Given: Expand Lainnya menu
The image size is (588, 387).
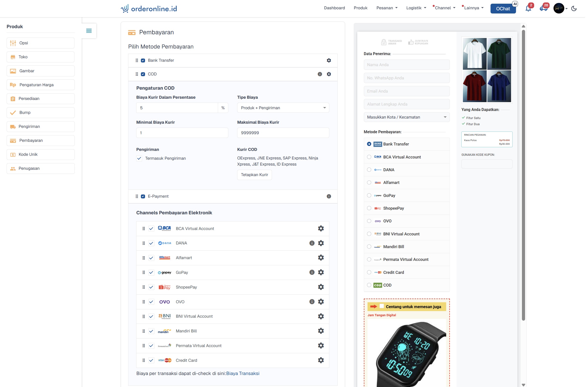Looking at the screenshot, I should tap(476, 8).
